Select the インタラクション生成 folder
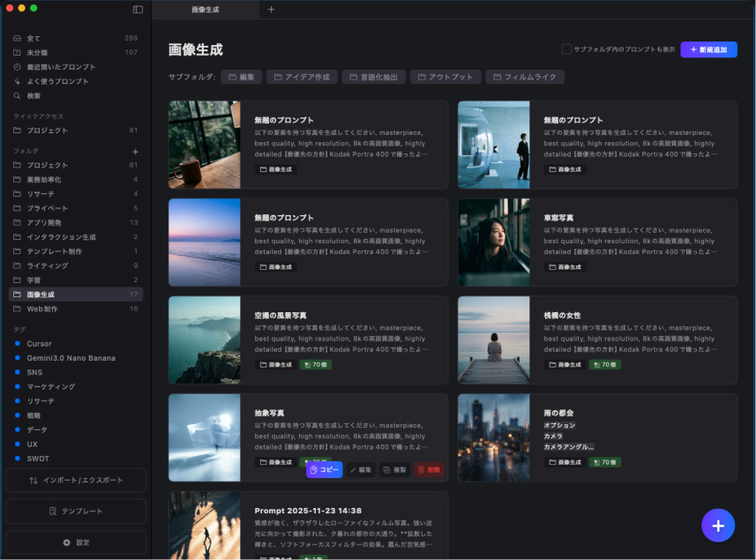 [x=76, y=237]
